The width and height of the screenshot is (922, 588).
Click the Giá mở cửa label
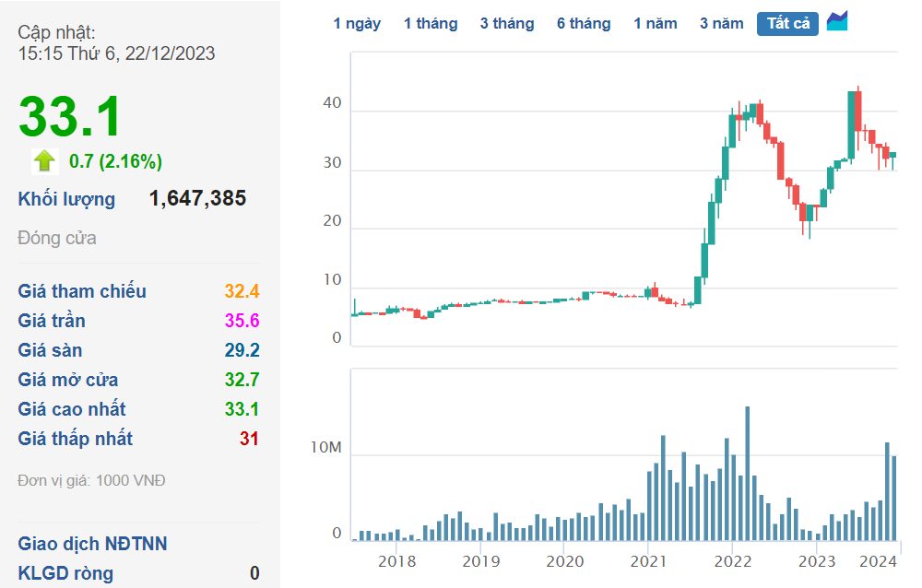pyautogui.click(x=68, y=381)
